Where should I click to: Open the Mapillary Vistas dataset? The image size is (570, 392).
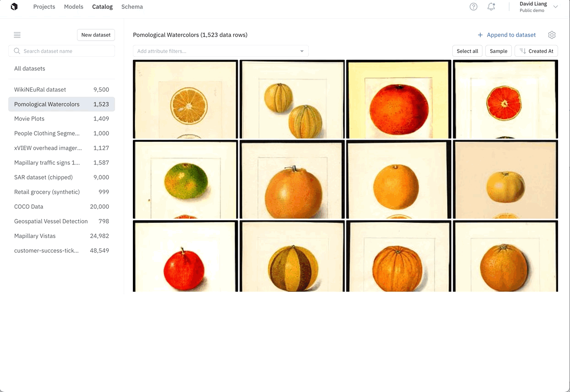[61, 236]
